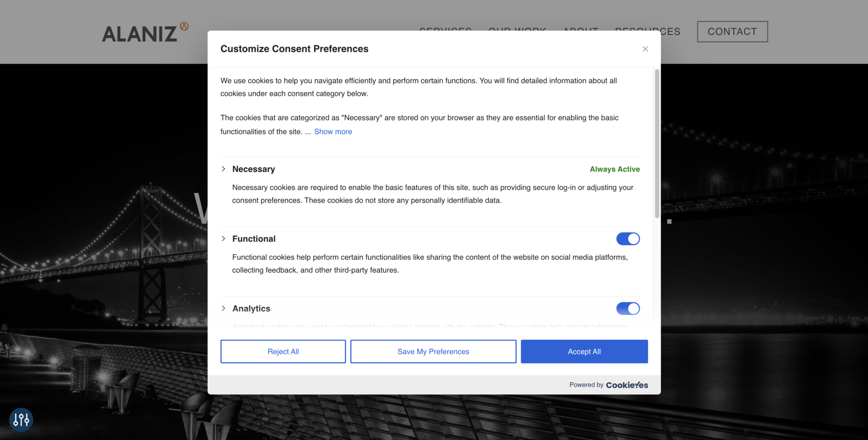
Task: Click the dialog's vertical scrollbar
Action: pos(657,144)
